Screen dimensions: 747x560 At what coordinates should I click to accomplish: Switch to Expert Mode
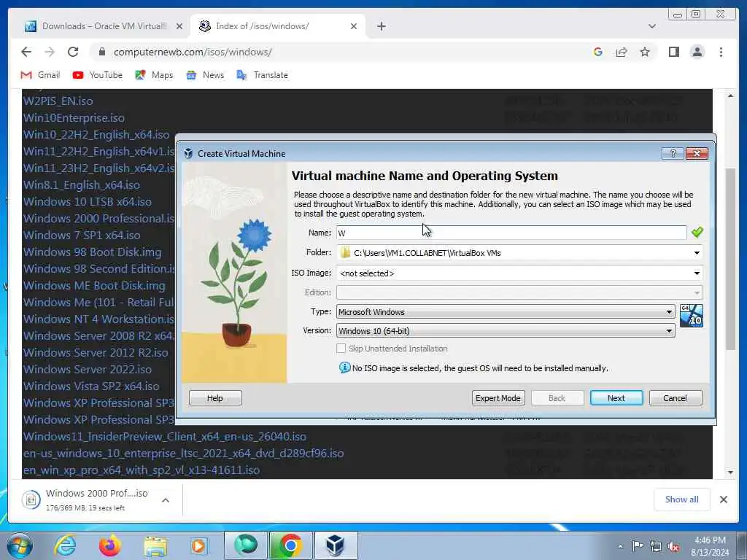coord(498,398)
